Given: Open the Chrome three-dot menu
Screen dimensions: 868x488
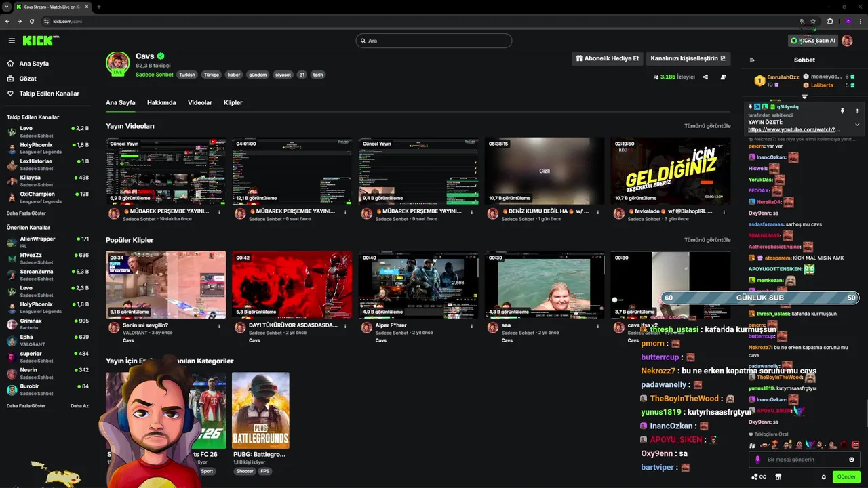Looking at the screenshot, I should pos(861,21).
